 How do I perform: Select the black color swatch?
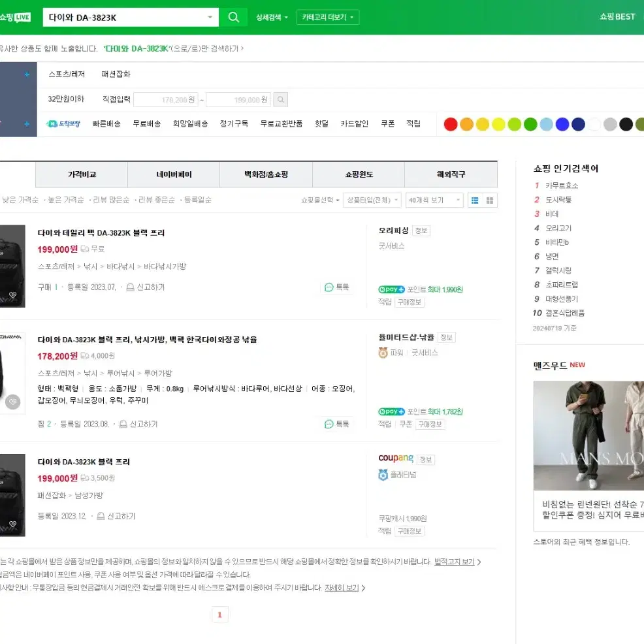pyautogui.click(x=626, y=124)
